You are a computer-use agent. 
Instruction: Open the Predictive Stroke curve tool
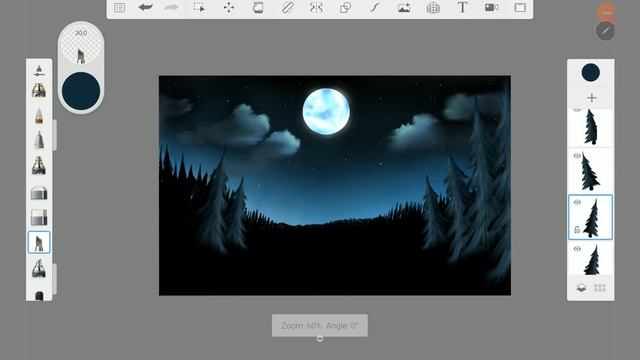point(375,7)
